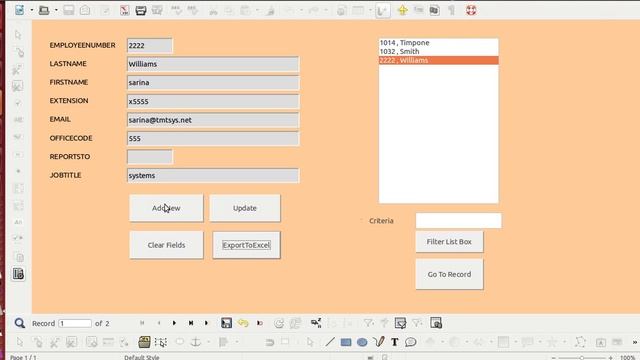Click the New Record arrow icon
The width and height of the screenshot is (640, 360).
207,323
